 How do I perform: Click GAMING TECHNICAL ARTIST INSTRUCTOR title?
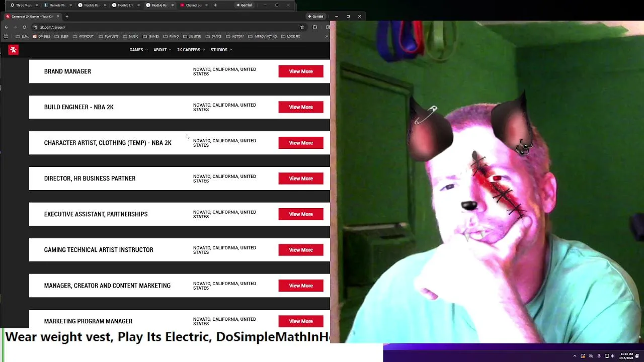[99, 250]
